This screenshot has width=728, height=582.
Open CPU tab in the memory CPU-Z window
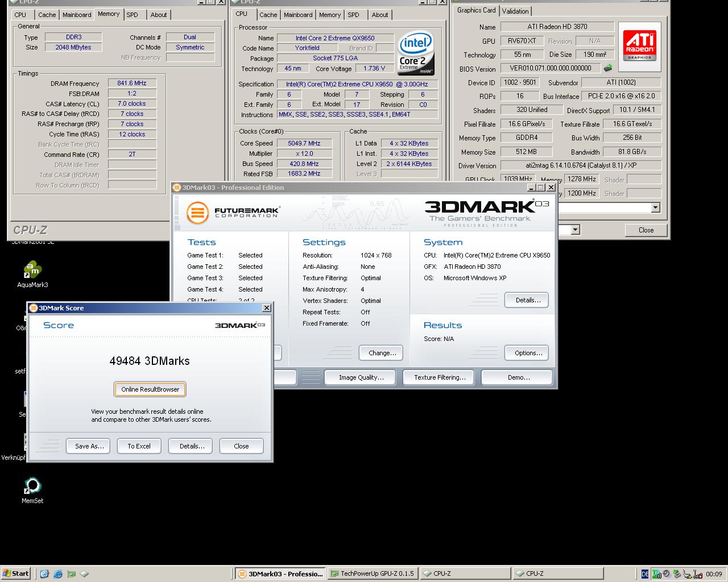click(x=20, y=15)
